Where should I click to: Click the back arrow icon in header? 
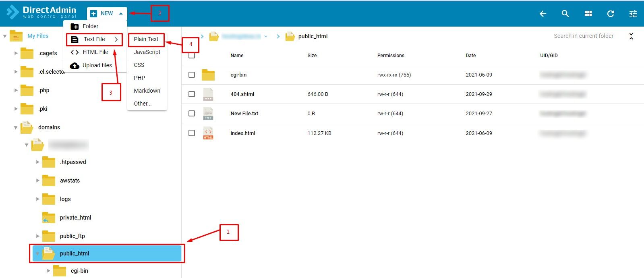tap(543, 14)
